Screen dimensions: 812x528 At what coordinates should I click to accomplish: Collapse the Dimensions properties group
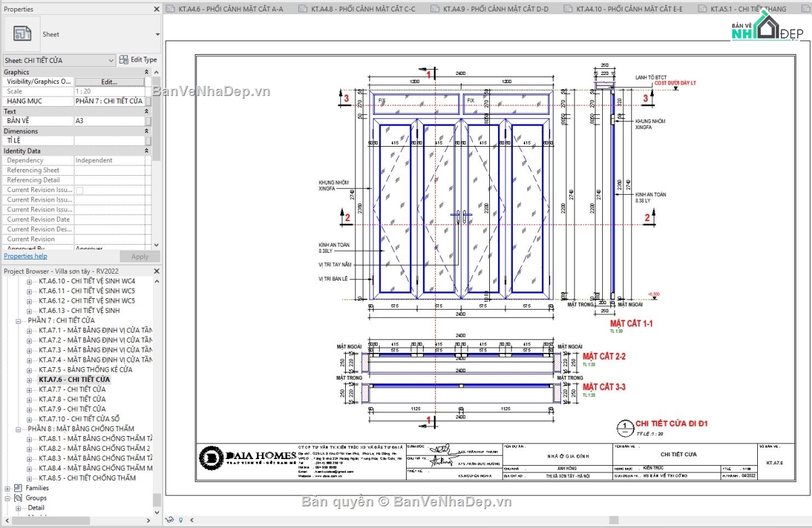(147, 131)
